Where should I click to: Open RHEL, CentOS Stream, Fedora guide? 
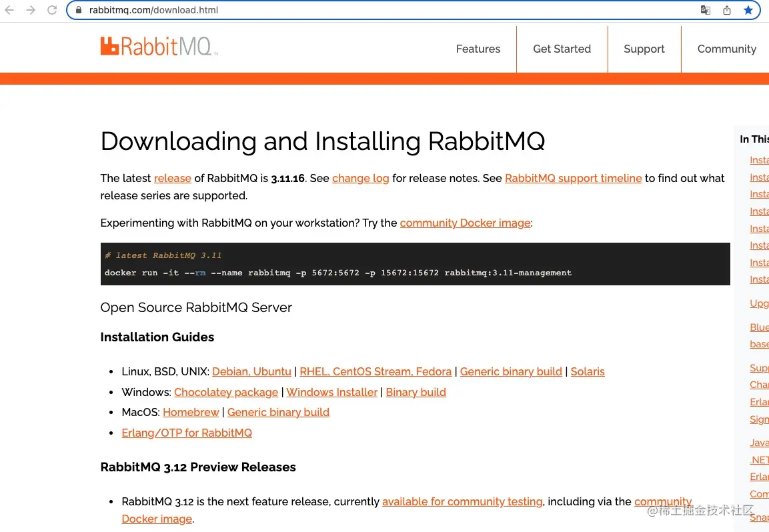click(x=375, y=371)
